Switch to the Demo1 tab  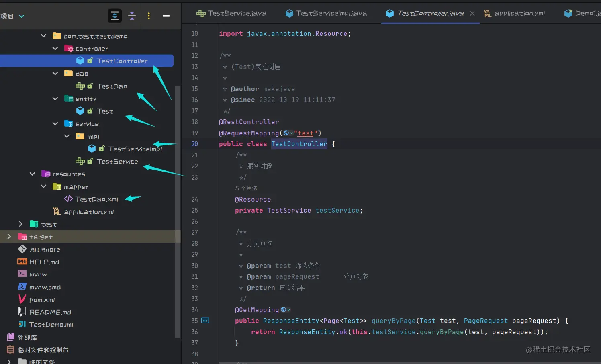583,13
